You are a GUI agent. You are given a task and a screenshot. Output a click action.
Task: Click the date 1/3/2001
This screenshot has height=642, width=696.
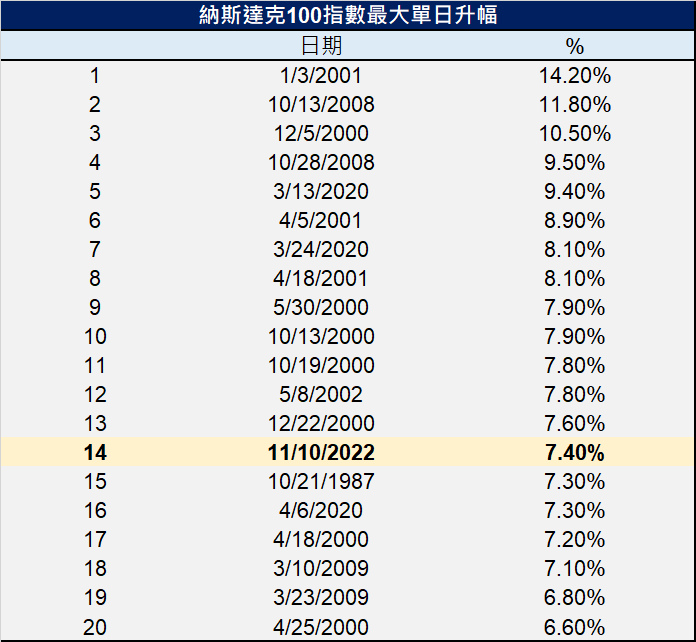click(x=320, y=75)
